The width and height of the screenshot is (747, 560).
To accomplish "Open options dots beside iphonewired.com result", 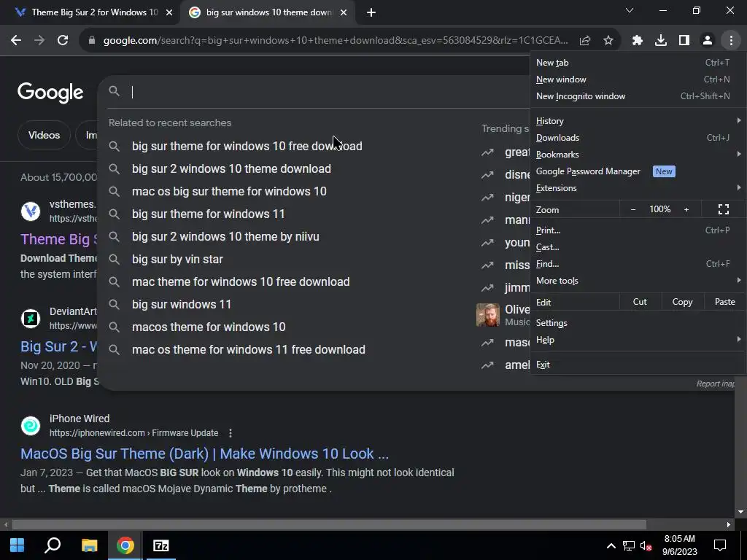I will pyautogui.click(x=231, y=433).
